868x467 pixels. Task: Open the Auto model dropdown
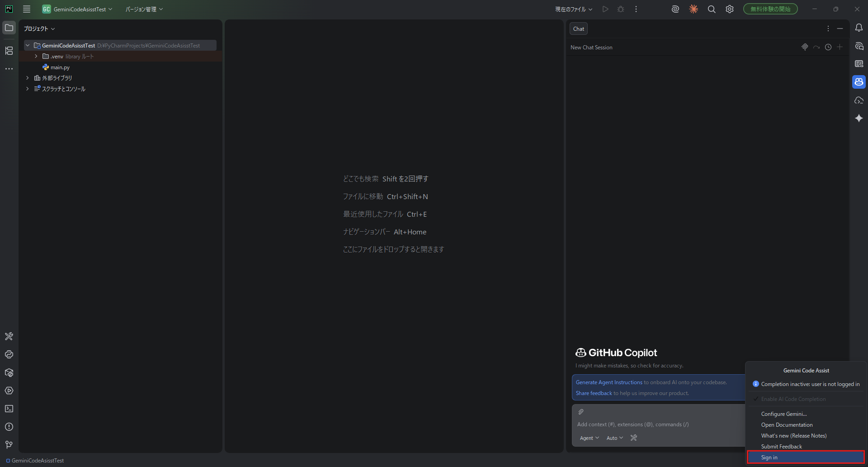tap(614, 438)
